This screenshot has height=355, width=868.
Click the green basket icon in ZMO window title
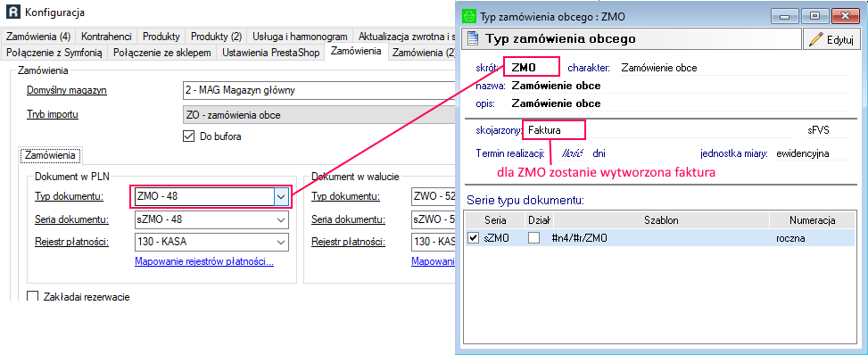pyautogui.click(x=469, y=16)
